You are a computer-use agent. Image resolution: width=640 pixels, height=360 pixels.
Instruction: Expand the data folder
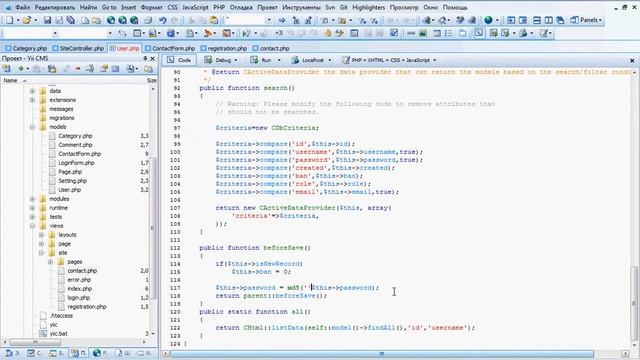click(32, 91)
